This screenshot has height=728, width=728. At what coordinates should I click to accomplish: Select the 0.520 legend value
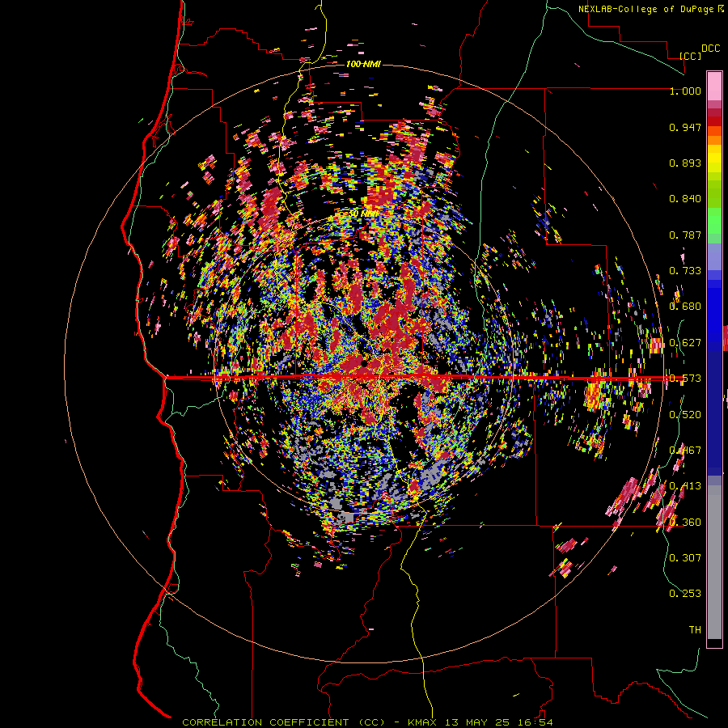(x=685, y=415)
